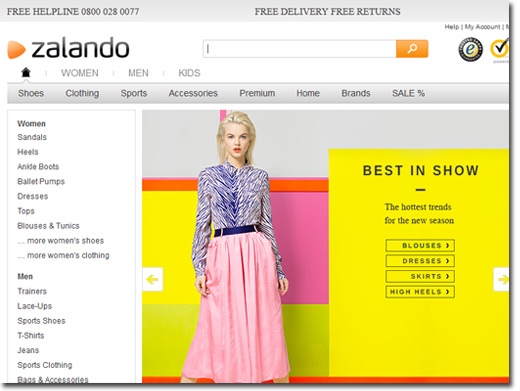
Task: Click the BEST IN SHOW banner heading
Action: click(x=421, y=171)
